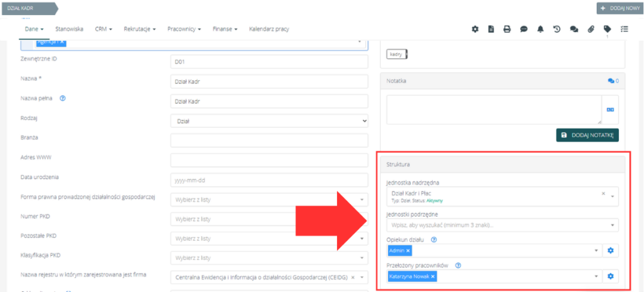
Task: Click the kadry tag label
Action: pyautogui.click(x=397, y=54)
